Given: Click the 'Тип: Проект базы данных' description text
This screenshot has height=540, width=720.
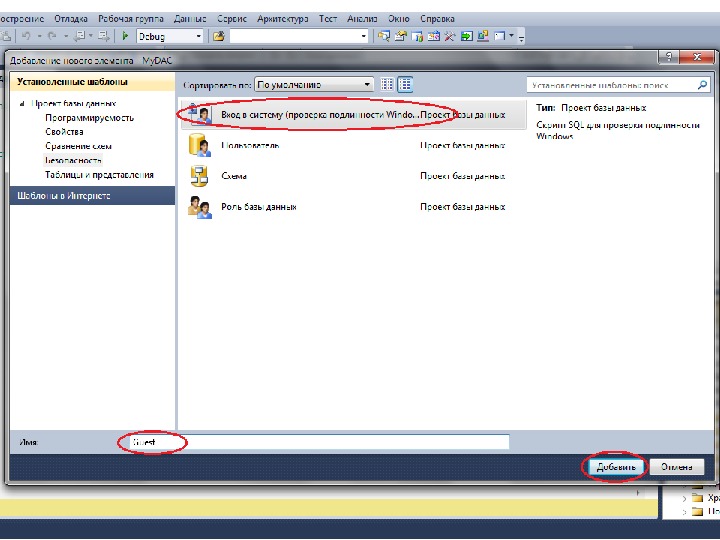Looking at the screenshot, I should (591, 108).
